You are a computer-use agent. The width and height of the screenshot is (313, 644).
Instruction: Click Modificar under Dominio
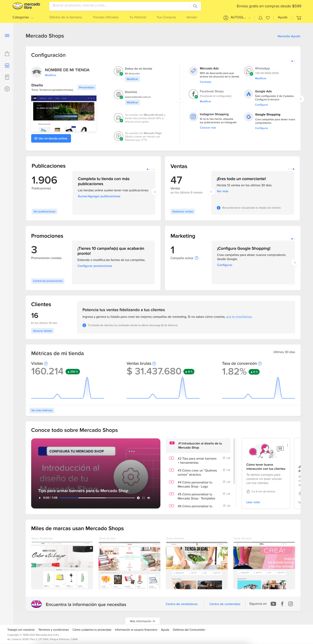click(132, 102)
